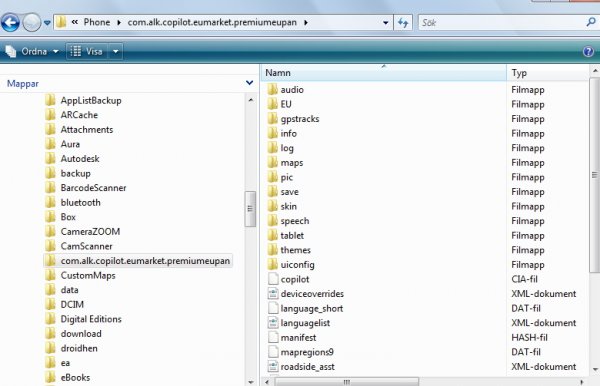Collapse the Mappar folders pane
600x386 pixels.
click(249, 83)
